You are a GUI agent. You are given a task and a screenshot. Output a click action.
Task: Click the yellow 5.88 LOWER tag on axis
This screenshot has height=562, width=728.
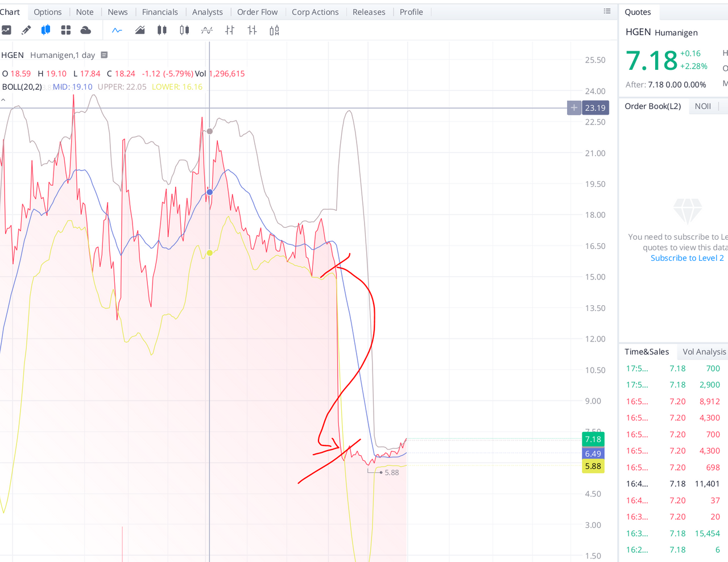[x=593, y=466]
